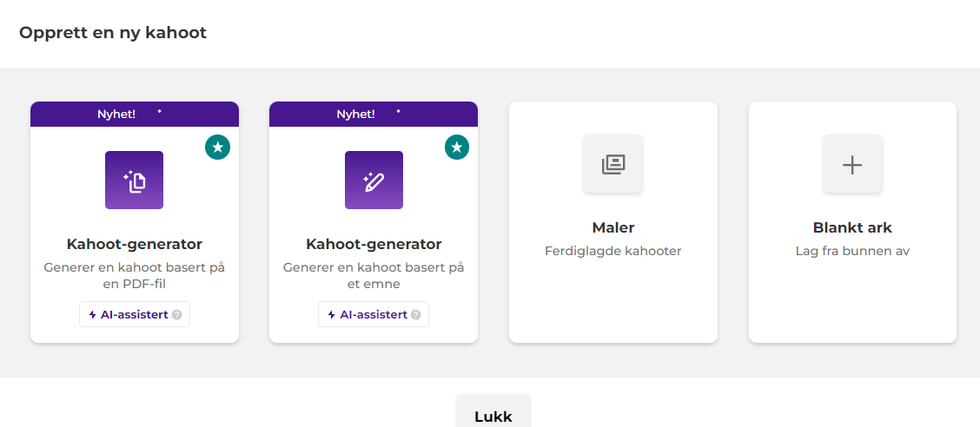
Task: Click the help question mark in the PDF-fil card
Action: click(x=177, y=315)
